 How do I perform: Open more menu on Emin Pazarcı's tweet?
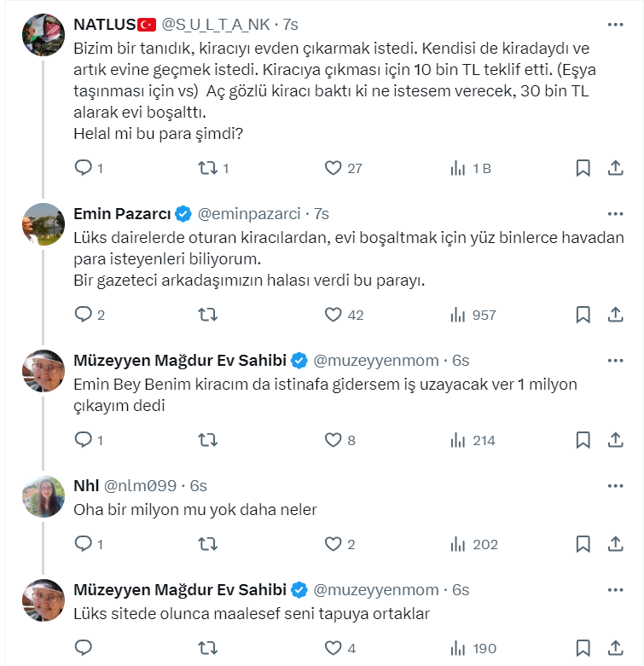click(x=615, y=213)
